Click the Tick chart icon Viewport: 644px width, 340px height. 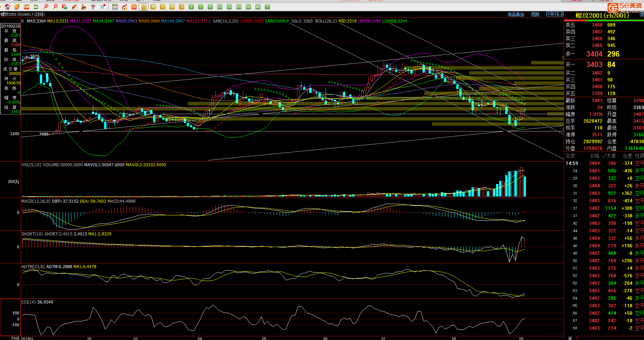tap(134, 7)
